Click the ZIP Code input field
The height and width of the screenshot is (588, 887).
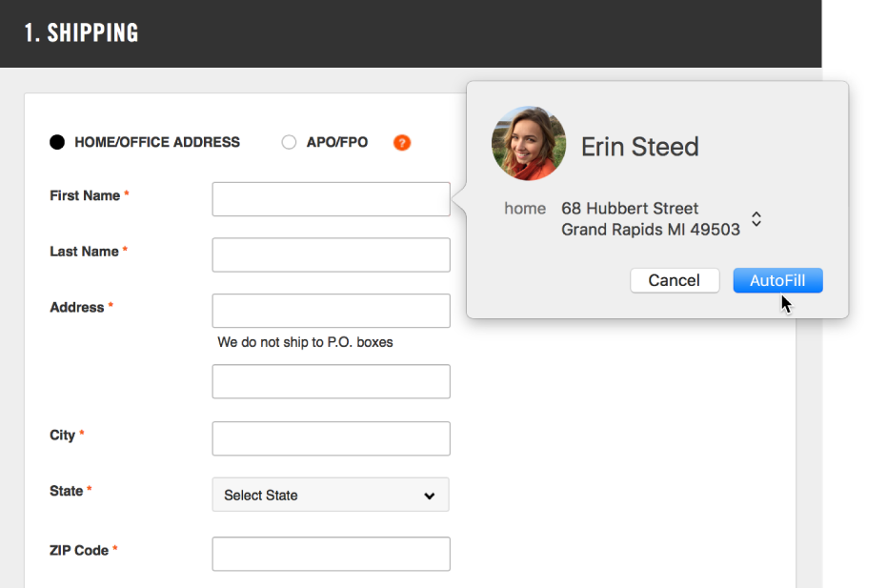coord(330,554)
